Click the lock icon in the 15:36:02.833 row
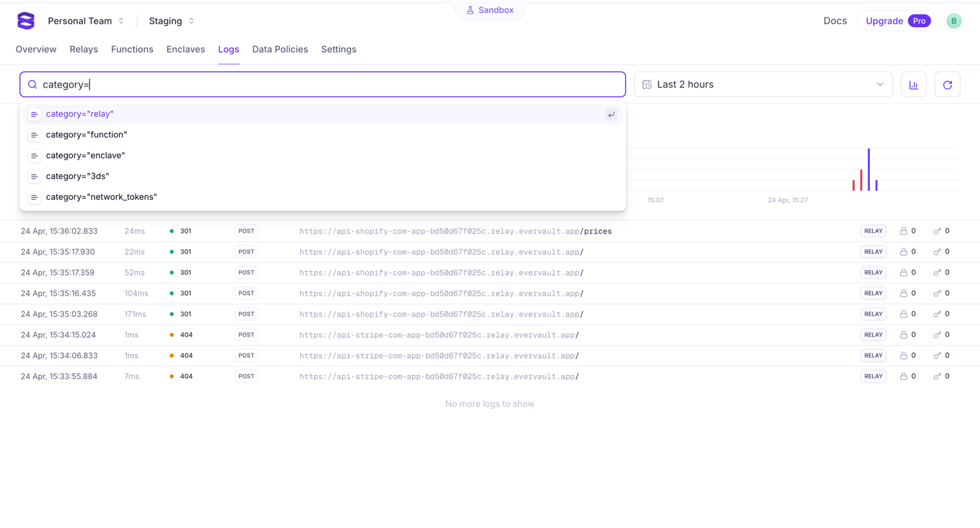Viewport: 980px width, 528px height. [x=904, y=231]
